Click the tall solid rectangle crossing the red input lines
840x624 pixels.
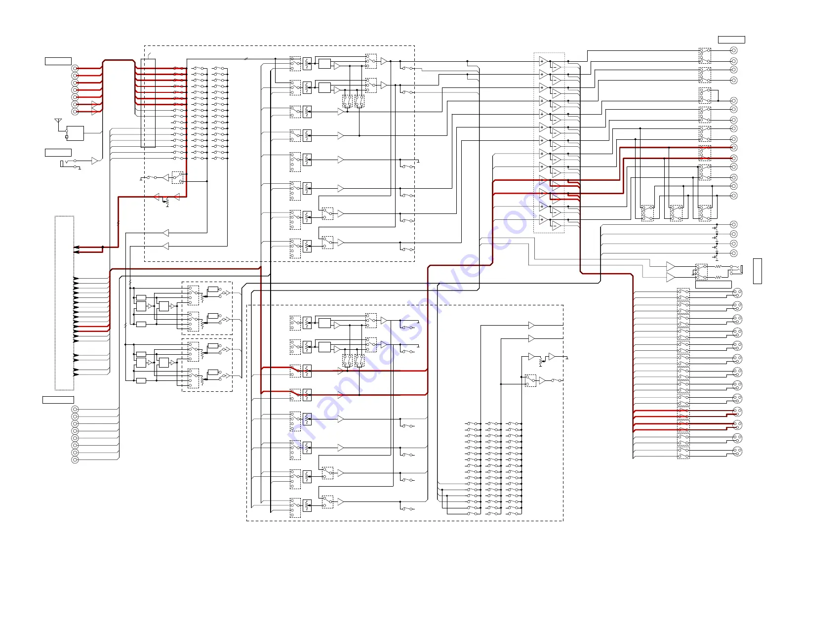148,103
